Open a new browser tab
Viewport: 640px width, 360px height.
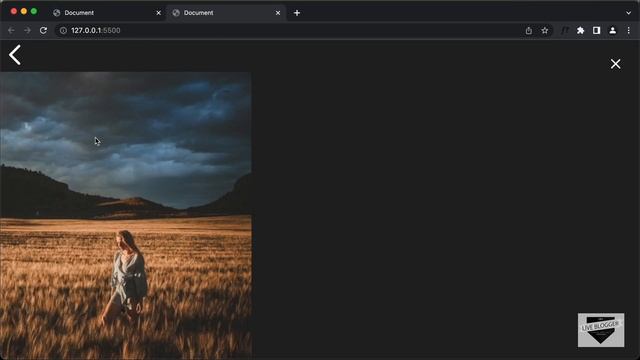[297, 13]
